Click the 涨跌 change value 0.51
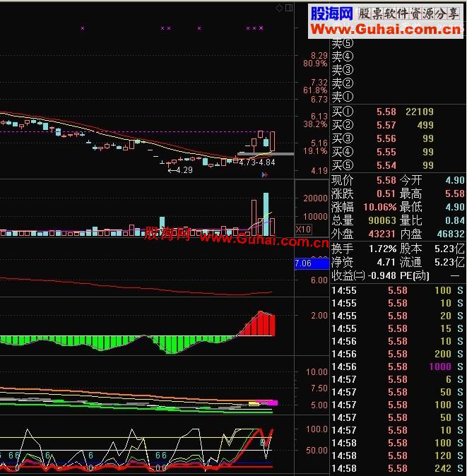The width and height of the screenshot is (467, 476). click(386, 194)
